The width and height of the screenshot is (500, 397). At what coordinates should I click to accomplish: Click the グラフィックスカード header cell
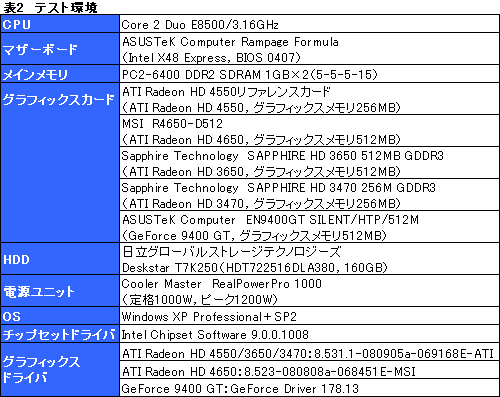(x=60, y=163)
